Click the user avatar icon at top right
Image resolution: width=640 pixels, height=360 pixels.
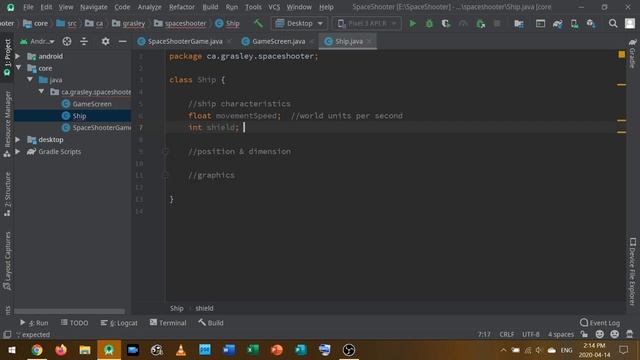coord(630,24)
